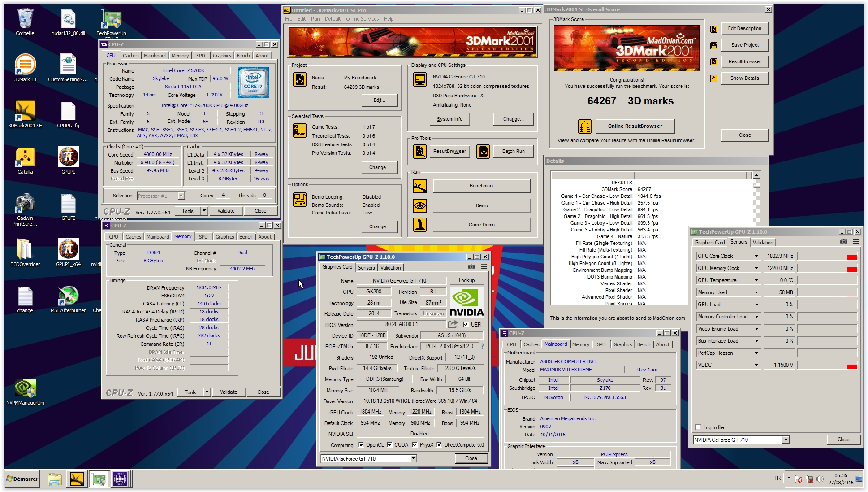Click the Benchmark run icon in 3DMark2001
This screenshot has width=868, height=492.
point(420,186)
